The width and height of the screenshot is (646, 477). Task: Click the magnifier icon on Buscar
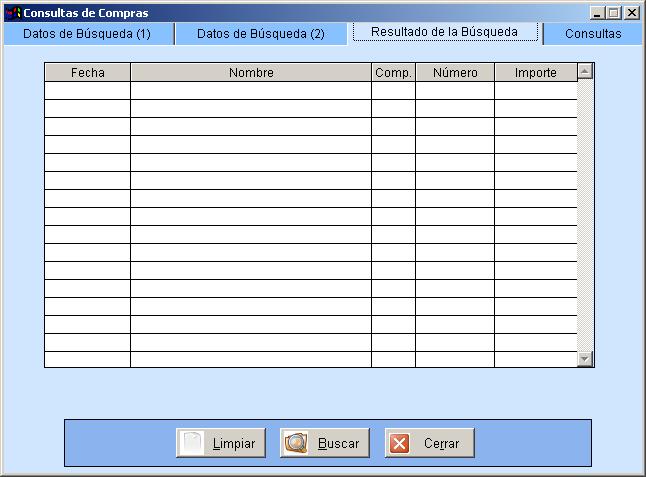click(296, 443)
